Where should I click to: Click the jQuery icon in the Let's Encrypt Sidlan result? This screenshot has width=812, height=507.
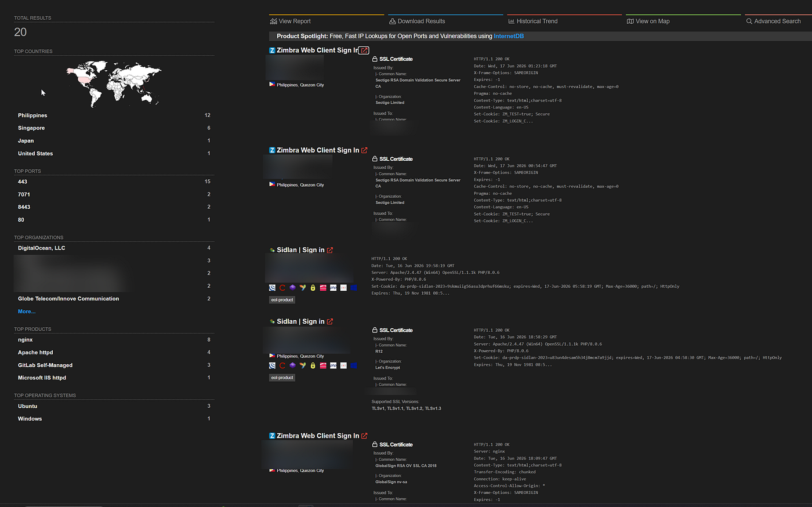273,365
